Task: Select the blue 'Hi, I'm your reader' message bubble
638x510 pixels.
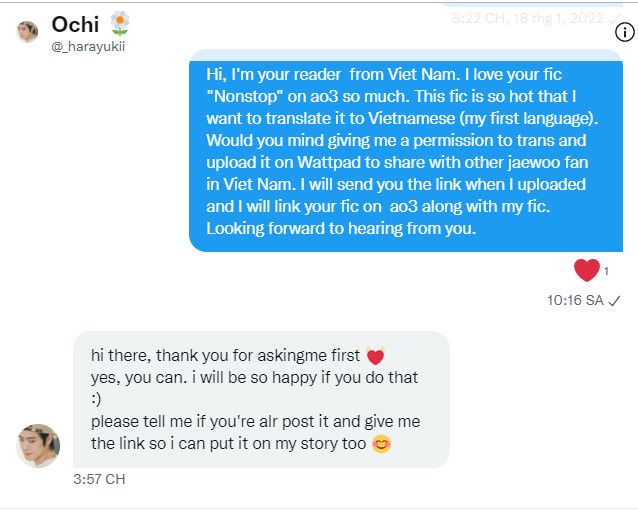Action: 406,151
